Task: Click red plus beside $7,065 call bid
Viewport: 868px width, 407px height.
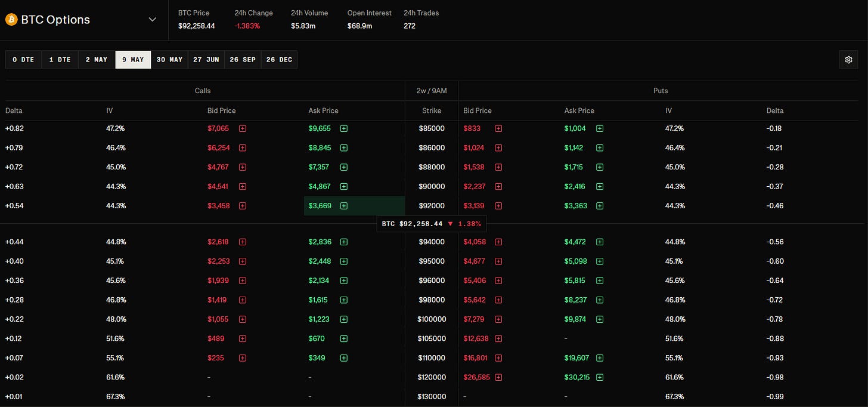Action: click(243, 128)
